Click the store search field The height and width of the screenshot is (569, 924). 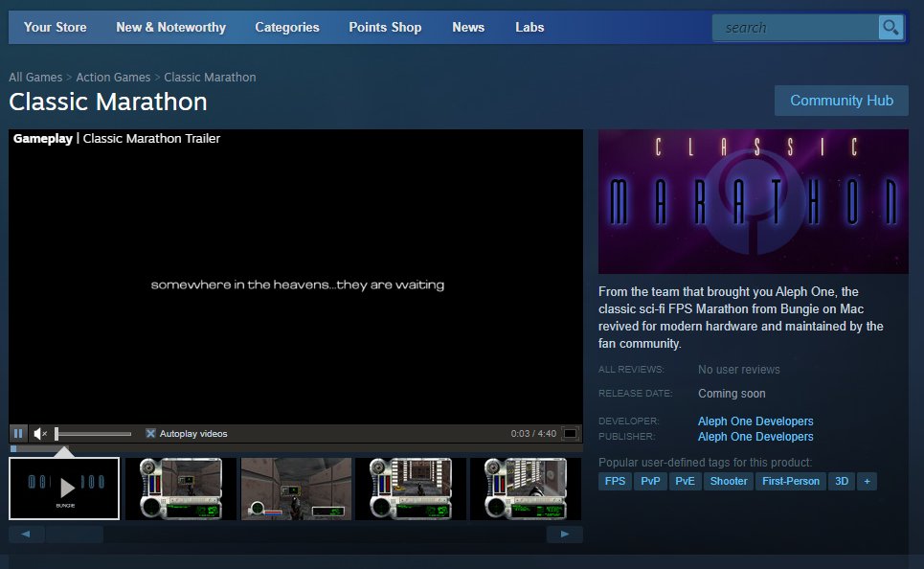(x=795, y=28)
